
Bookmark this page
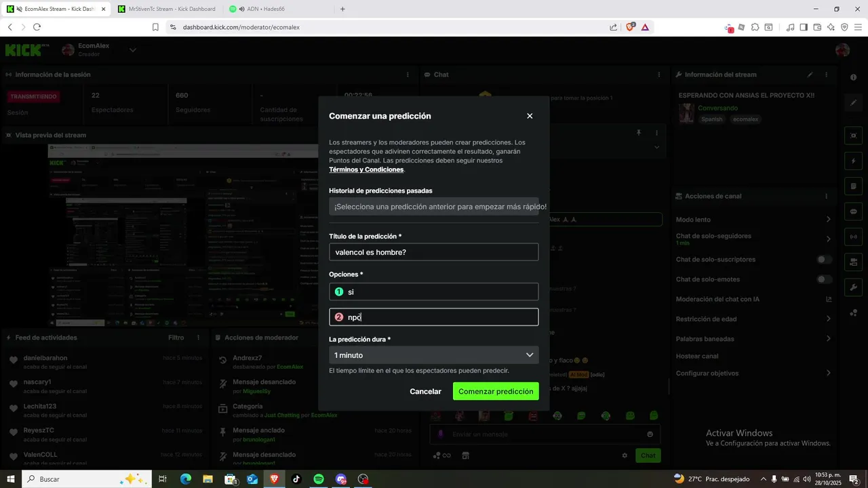pos(155,27)
